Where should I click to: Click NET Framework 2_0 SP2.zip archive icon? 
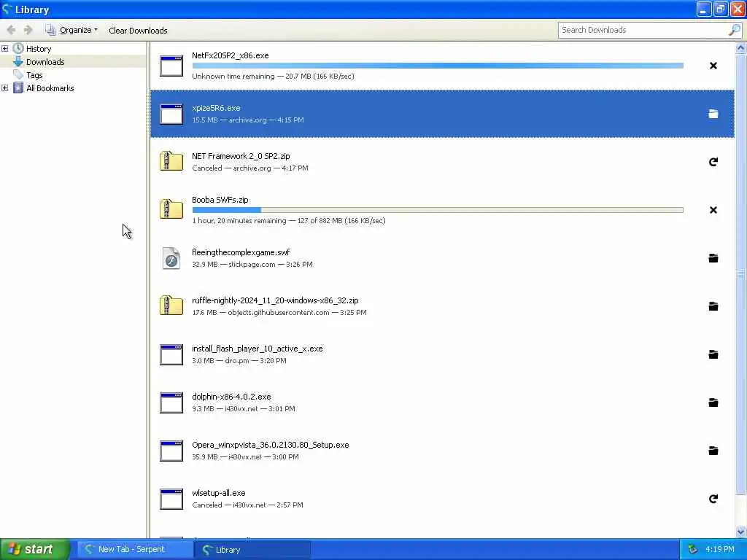tap(171, 161)
